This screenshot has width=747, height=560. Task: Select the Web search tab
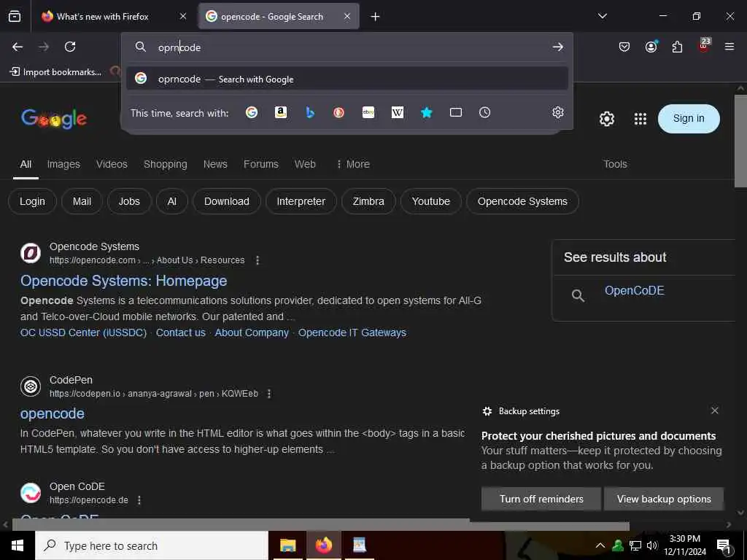pos(305,164)
